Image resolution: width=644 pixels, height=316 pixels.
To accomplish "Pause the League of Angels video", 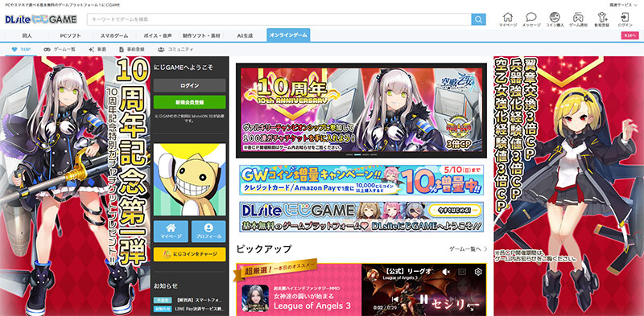I will [423, 299].
